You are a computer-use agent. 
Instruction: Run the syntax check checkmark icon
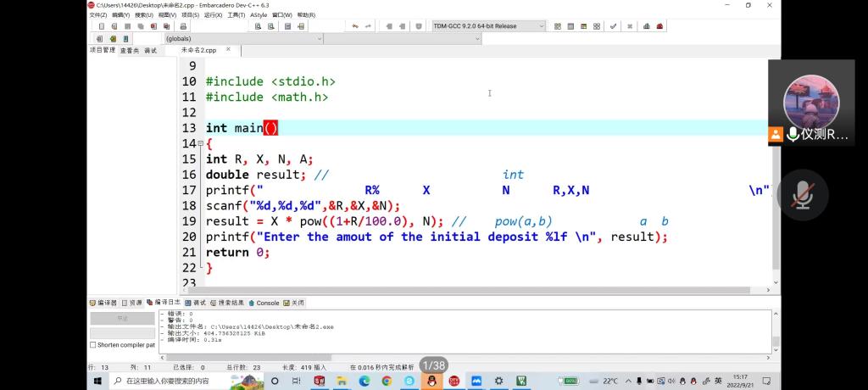tap(614, 26)
